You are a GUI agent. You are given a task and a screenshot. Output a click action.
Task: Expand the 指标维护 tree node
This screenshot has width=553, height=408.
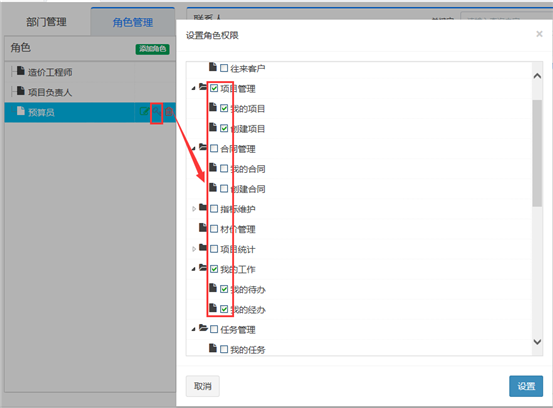[194, 209]
